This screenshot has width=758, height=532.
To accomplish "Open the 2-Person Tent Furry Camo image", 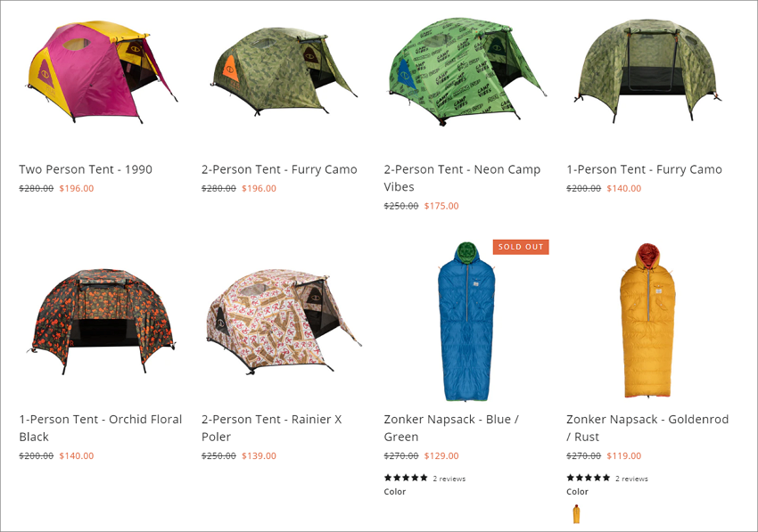I will (x=284, y=71).
